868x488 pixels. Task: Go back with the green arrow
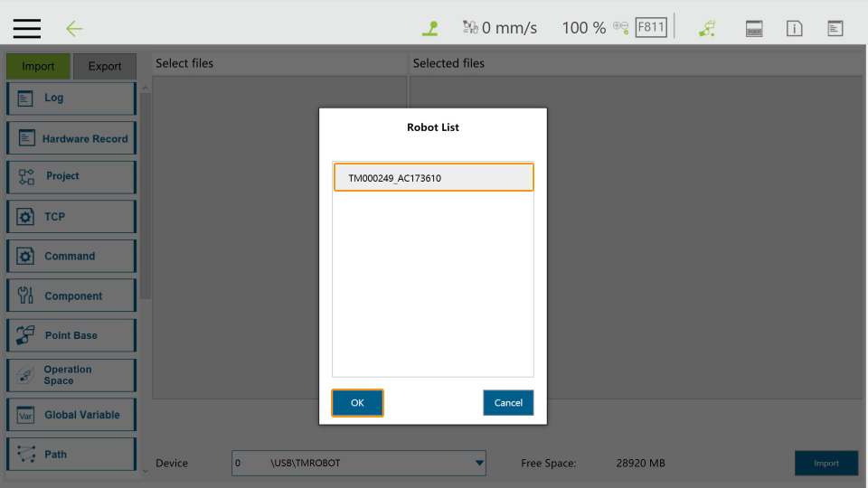(74, 28)
